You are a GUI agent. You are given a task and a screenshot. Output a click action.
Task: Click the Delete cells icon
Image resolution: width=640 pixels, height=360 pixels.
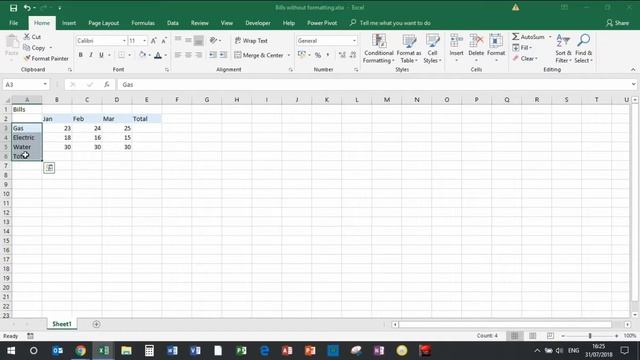(x=476, y=42)
